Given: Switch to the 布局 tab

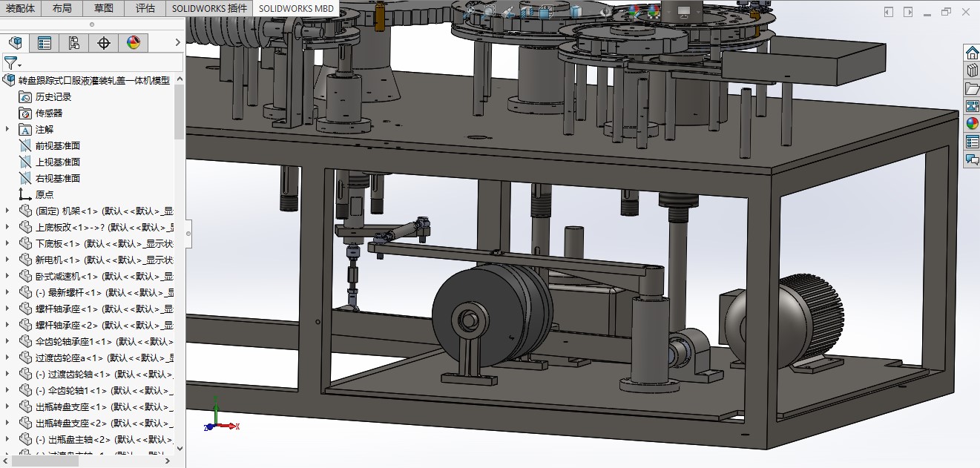Looking at the screenshot, I should click(62, 8).
